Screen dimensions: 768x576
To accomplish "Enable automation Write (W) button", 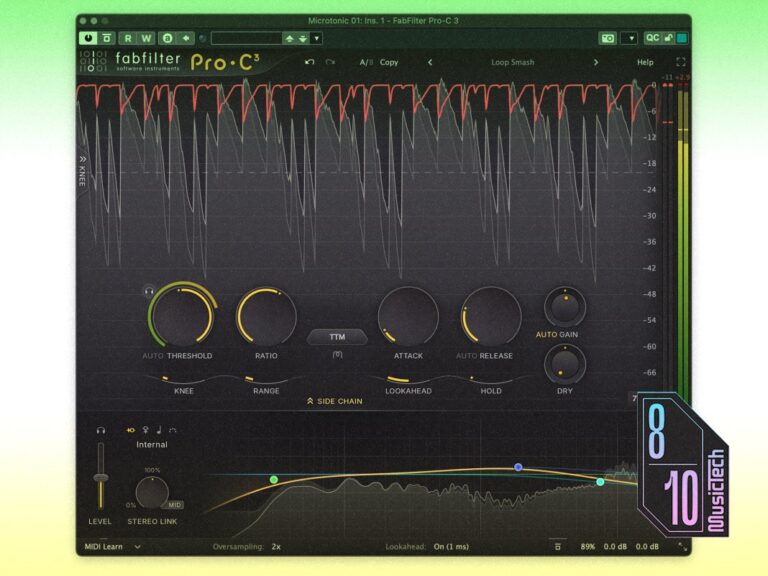I will [x=146, y=38].
